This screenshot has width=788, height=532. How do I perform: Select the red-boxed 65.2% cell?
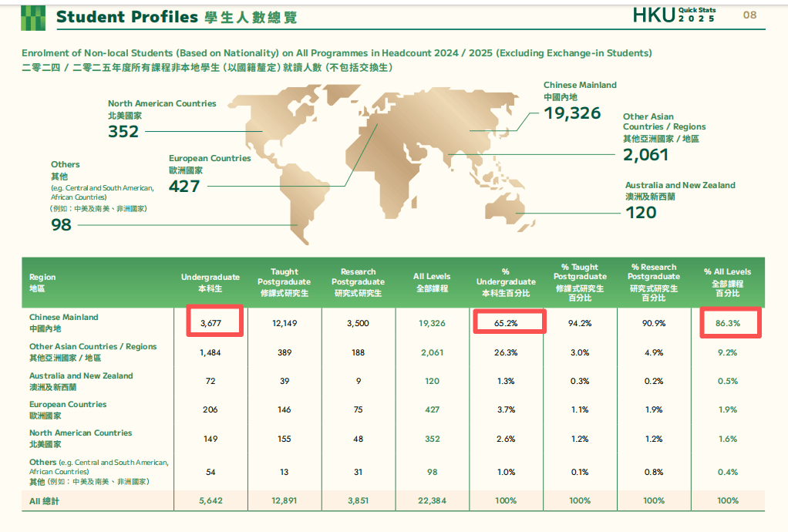507,323
